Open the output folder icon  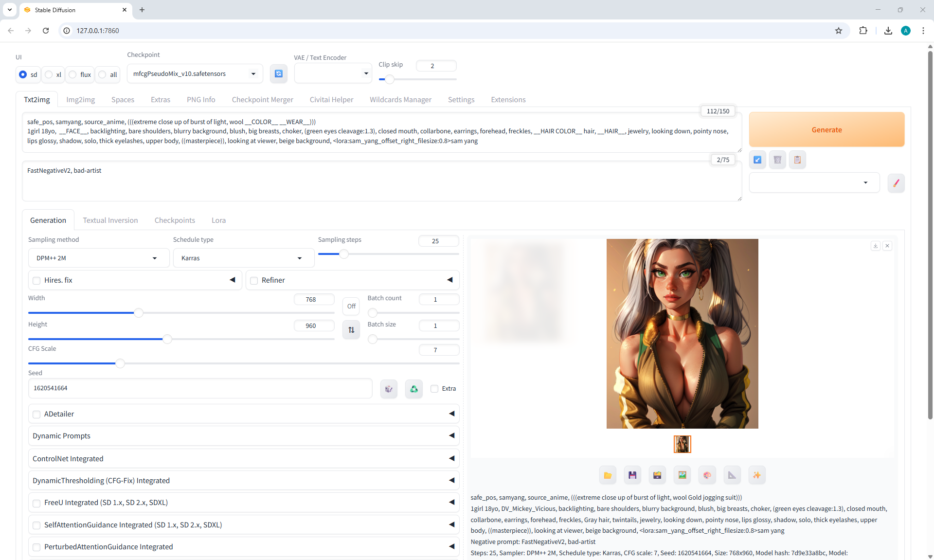[608, 475]
